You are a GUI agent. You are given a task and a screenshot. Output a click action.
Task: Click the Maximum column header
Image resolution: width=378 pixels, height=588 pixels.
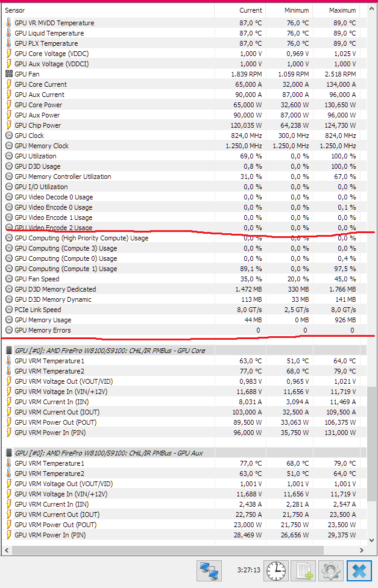(x=336, y=10)
